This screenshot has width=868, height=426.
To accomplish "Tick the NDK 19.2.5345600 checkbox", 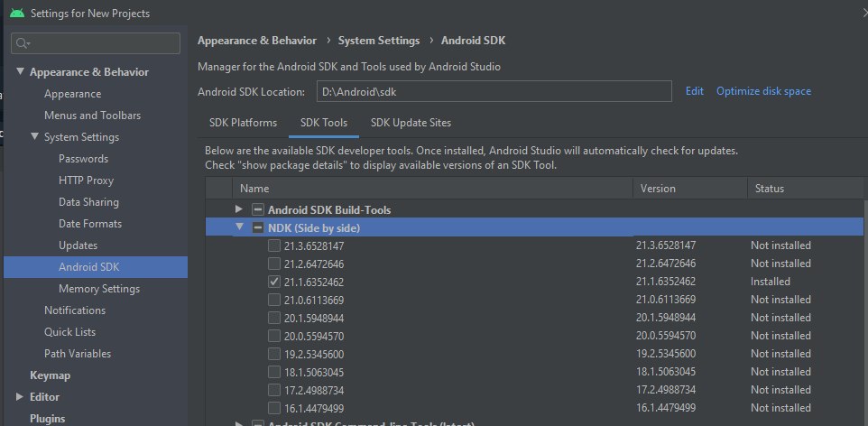I will (274, 354).
